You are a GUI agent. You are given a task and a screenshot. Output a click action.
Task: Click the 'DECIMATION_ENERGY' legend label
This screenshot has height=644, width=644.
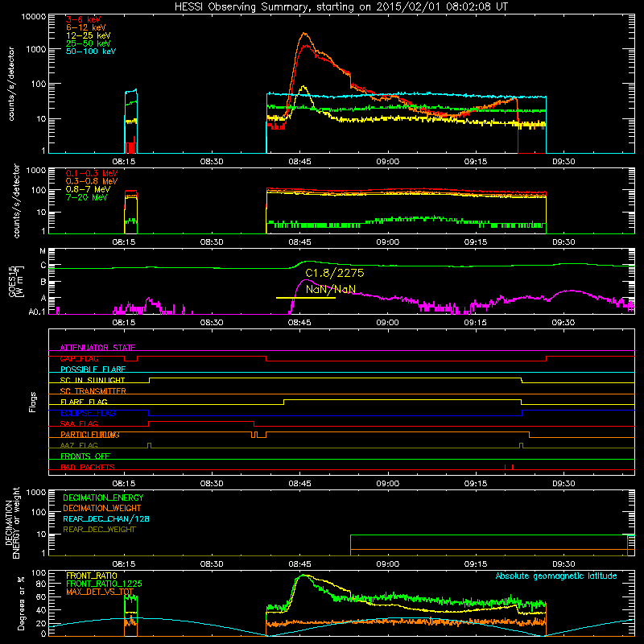pos(103,497)
